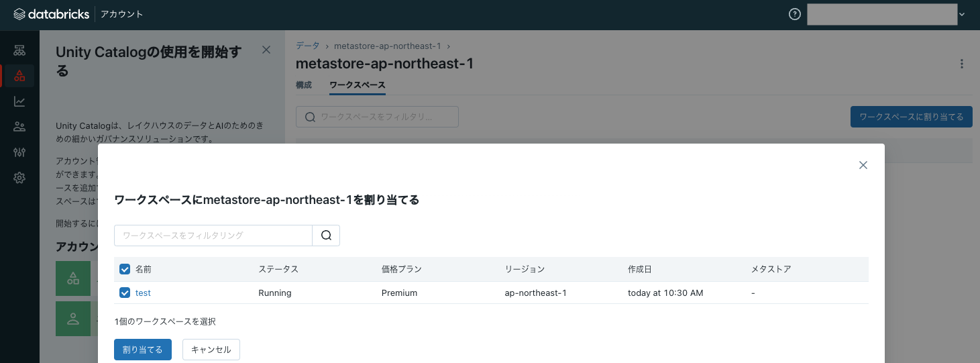Open the Workspaces sidebar icon
Viewport: 980px width, 363px height.
coord(19,50)
